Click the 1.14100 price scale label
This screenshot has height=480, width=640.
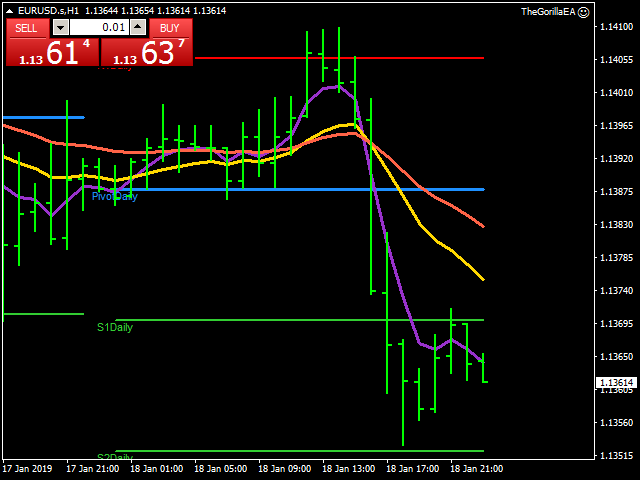click(616, 27)
